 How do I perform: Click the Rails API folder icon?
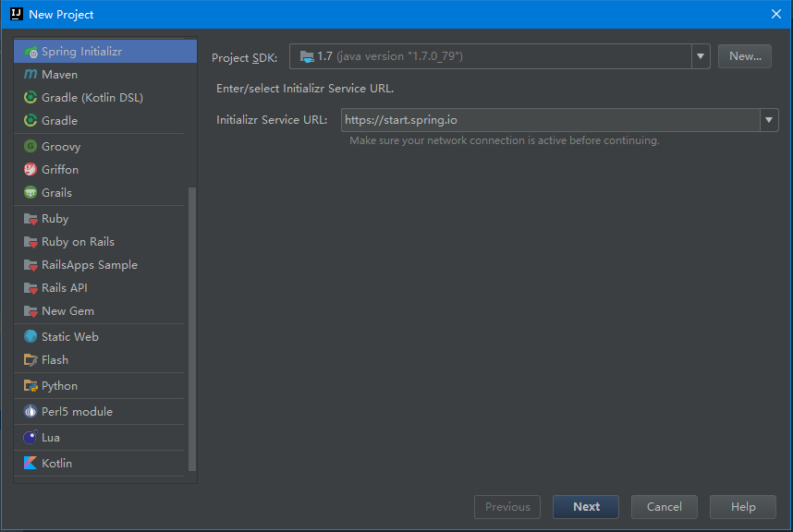(x=30, y=288)
